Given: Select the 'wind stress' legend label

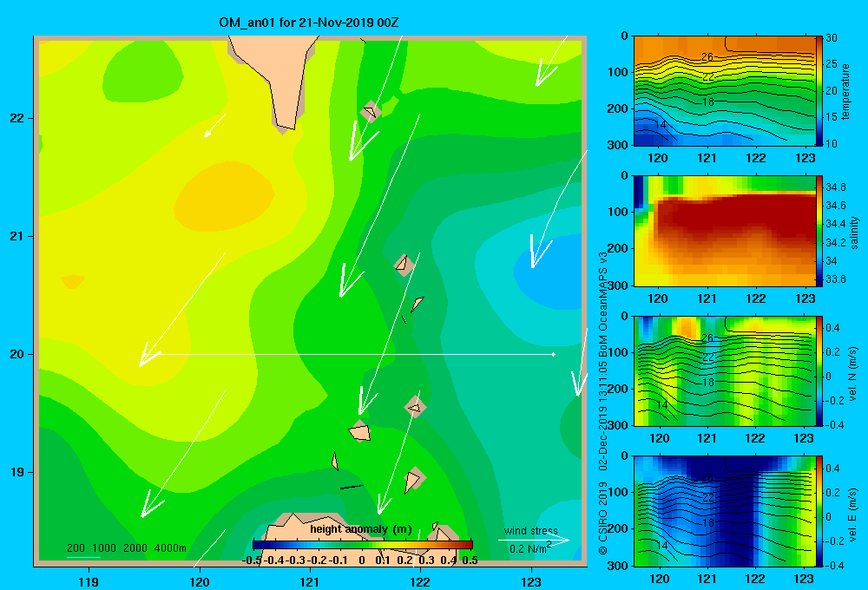Looking at the screenshot, I should [x=530, y=530].
